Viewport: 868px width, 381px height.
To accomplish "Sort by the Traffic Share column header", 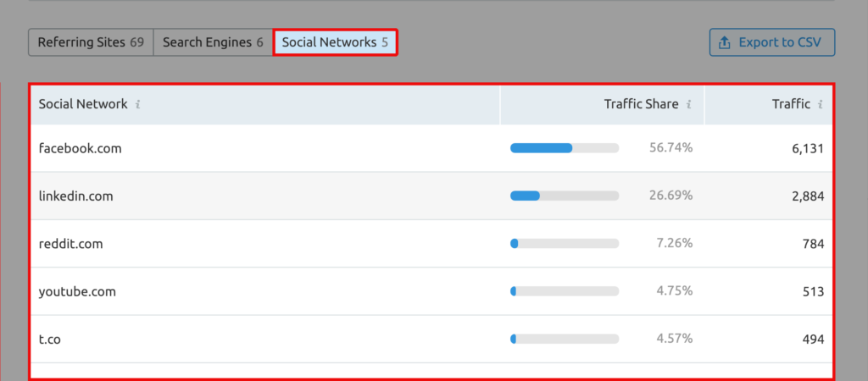I will (641, 104).
